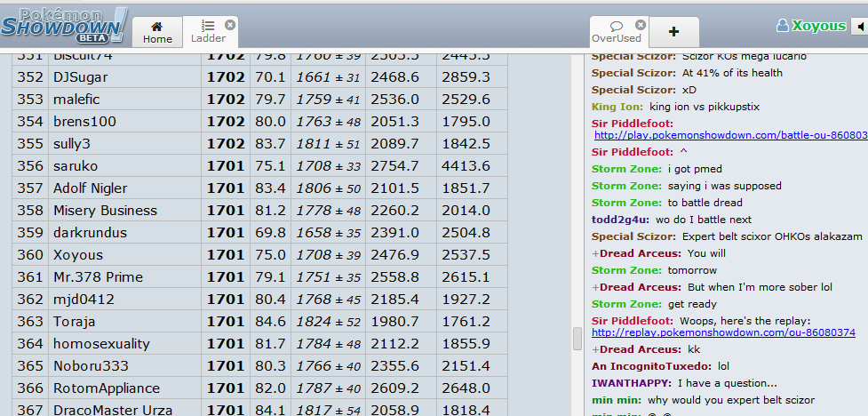Click the An IncognitoTuxedo username
868x416 pixels.
coord(650,366)
